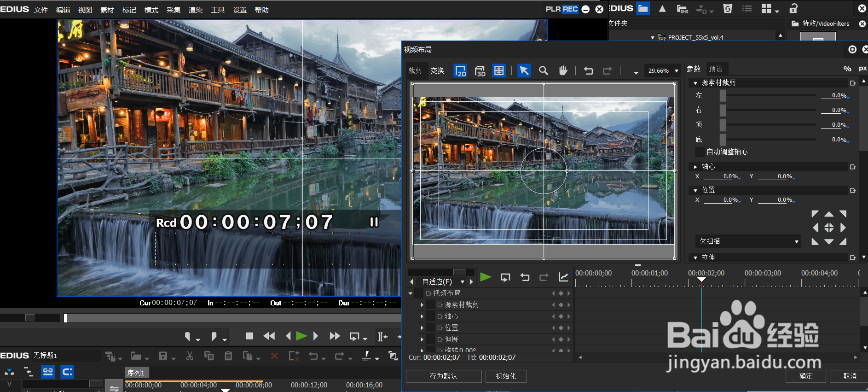Step to previous frame in player
The width and height of the screenshot is (868, 392).
288,336
